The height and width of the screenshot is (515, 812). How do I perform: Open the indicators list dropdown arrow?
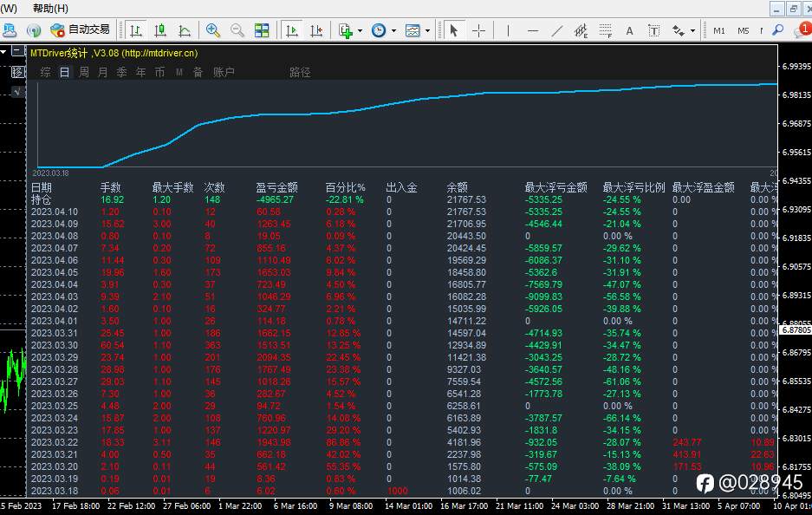360,30
